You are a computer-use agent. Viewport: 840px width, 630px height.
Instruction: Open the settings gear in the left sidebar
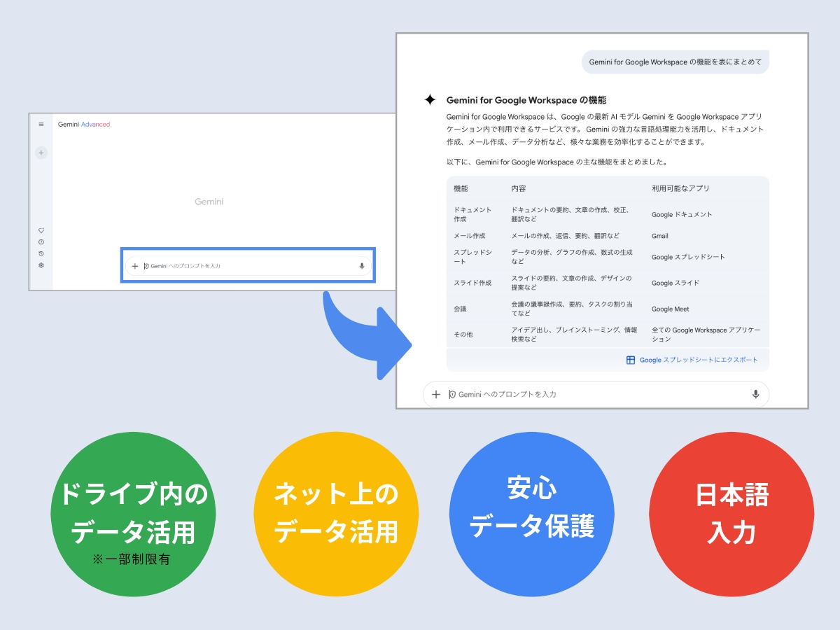pyautogui.click(x=41, y=265)
